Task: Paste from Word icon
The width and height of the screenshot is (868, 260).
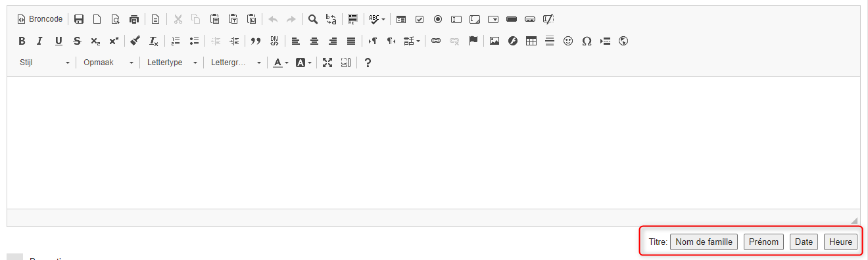Action: (251, 19)
